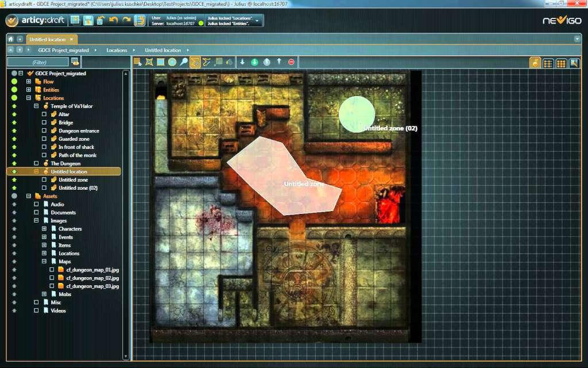Toggle the active polygon zone tool
The image size is (588, 368).
[x=195, y=62]
